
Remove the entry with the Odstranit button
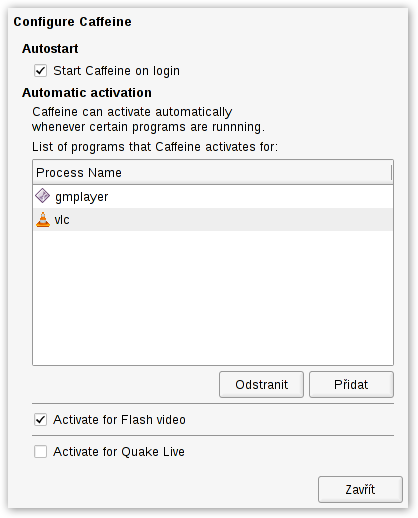point(261,385)
